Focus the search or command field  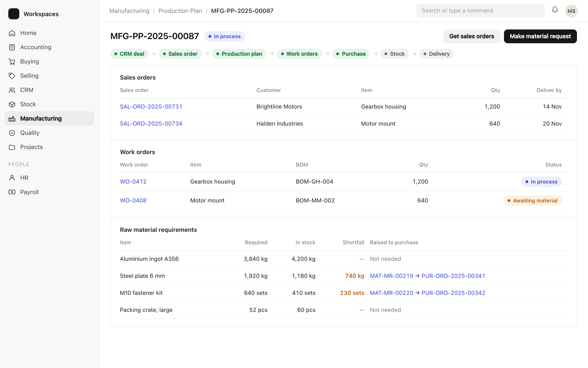(480, 11)
